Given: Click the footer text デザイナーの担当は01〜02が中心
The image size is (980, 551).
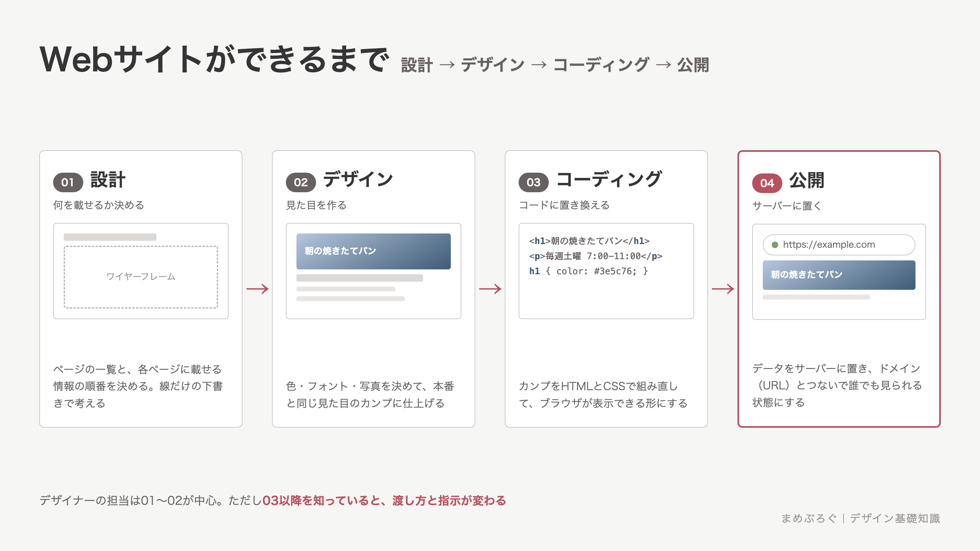Looking at the screenshot, I should click(x=131, y=500).
